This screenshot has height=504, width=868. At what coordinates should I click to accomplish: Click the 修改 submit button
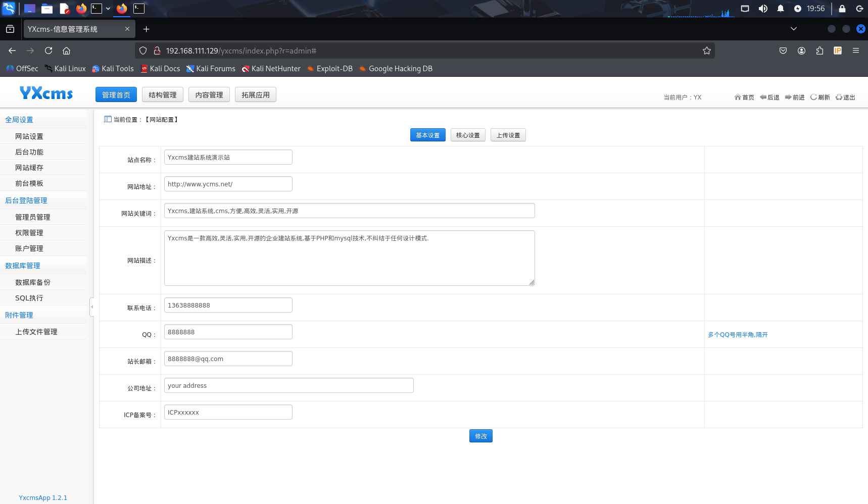pyautogui.click(x=481, y=436)
